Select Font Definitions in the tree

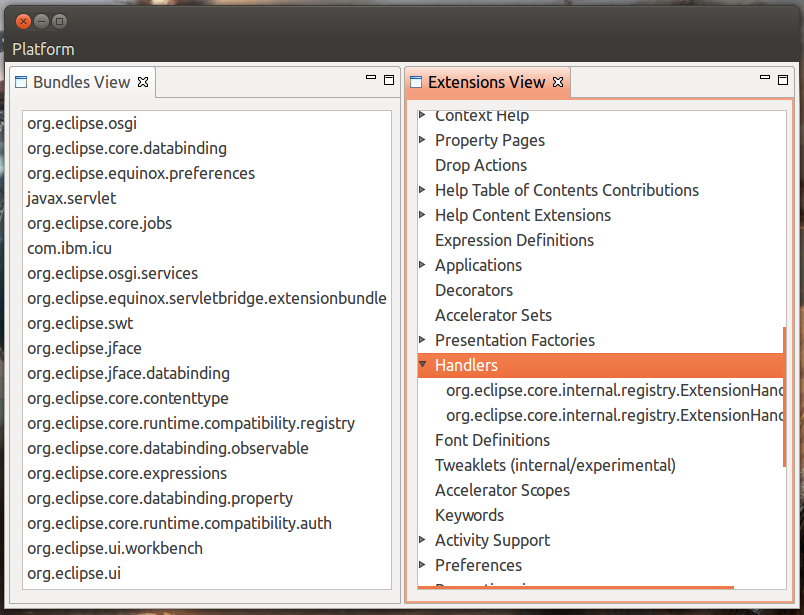(492, 440)
